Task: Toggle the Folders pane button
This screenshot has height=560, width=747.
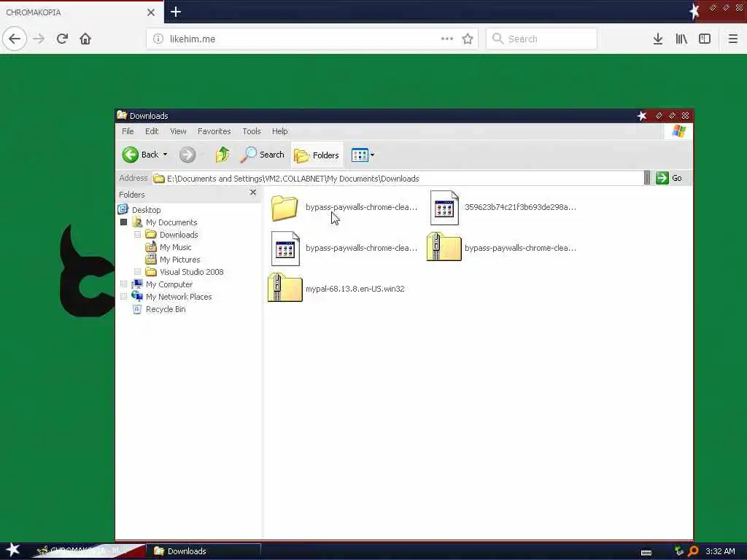Action: pos(317,155)
